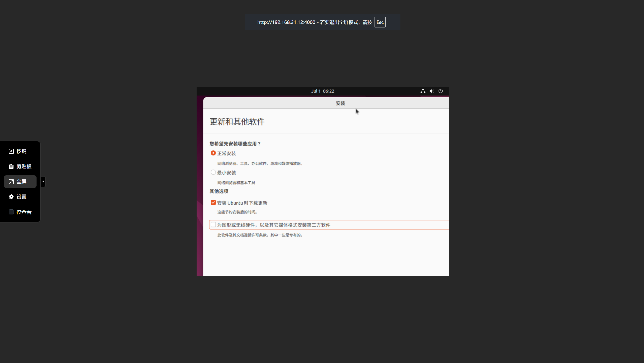
Task: Uncheck 安装 Ubuntu 时下载更新 checkbox
Action: click(x=213, y=203)
